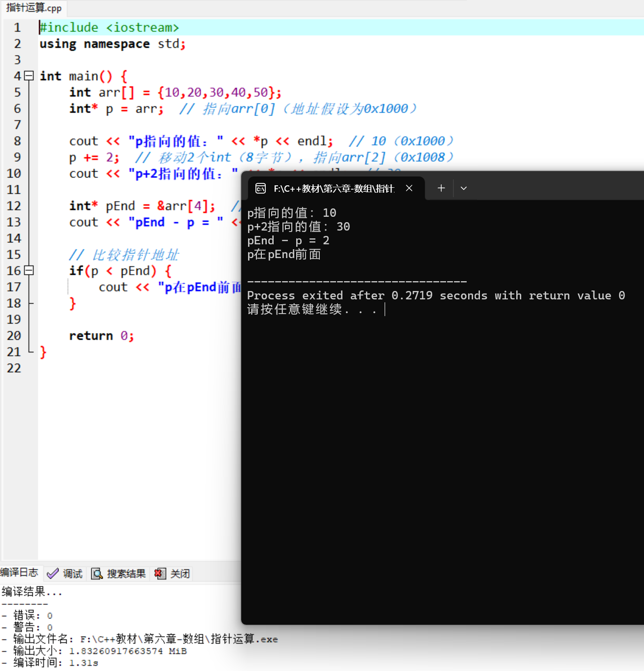Click the '输出文件名' log entry

(x=140, y=639)
